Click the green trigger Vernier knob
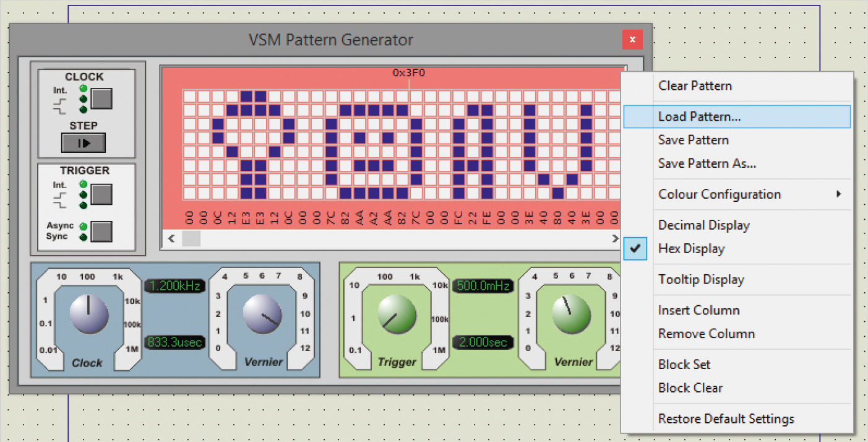The image size is (868, 442). click(570, 313)
